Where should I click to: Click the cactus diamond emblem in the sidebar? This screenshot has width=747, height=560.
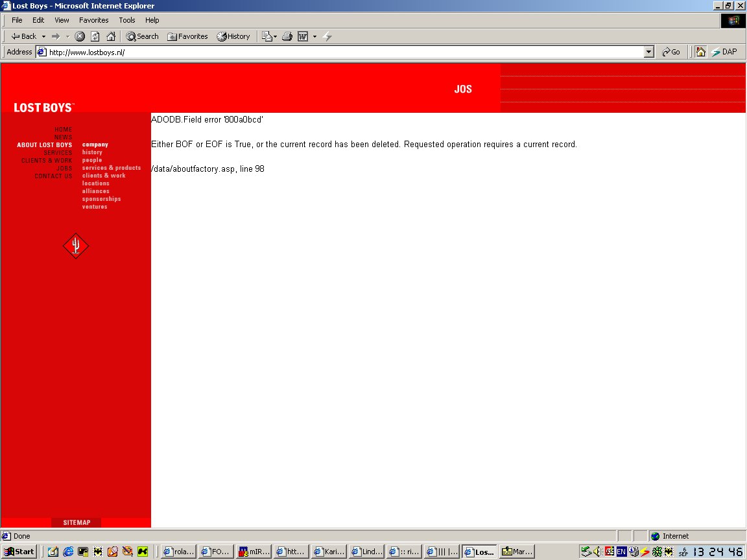coord(76,246)
